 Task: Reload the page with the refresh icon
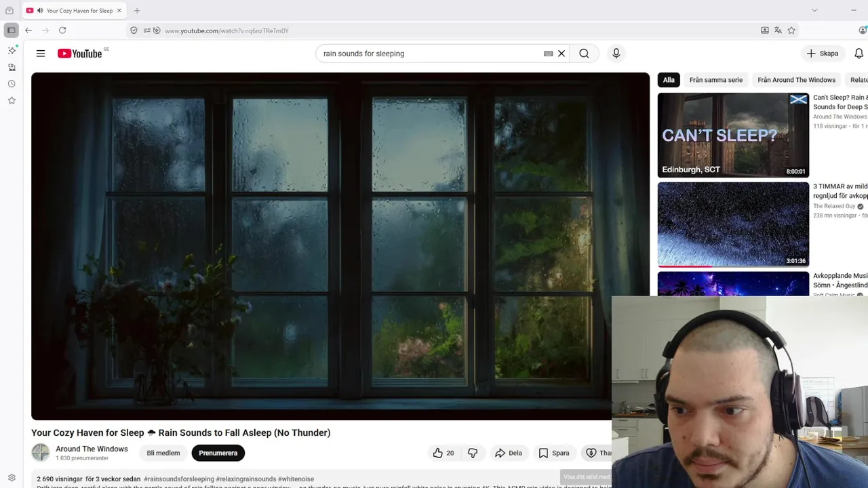62,30
